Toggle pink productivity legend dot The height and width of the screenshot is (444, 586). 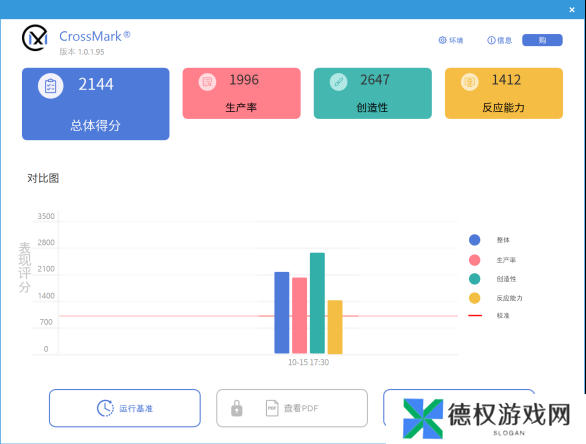pyautogui.click(x=475, y=260)
